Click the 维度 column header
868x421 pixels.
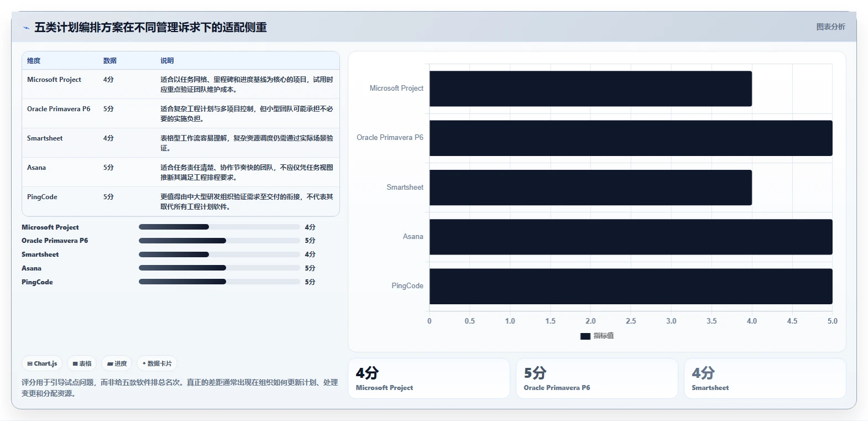[34, 61]
